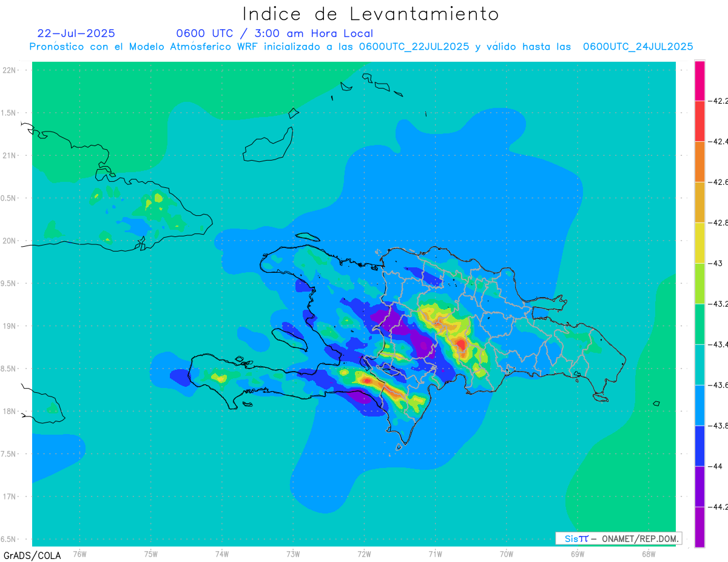728x562 pixels.
Task: Select the '72W' longitude label
Action: tap(364, 554)
